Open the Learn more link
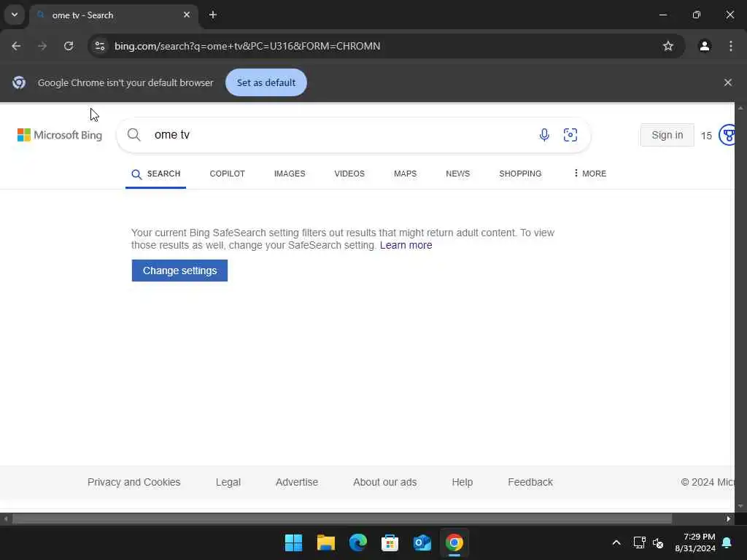Screen dimensions: 747x560 click(x=406, y=245)
